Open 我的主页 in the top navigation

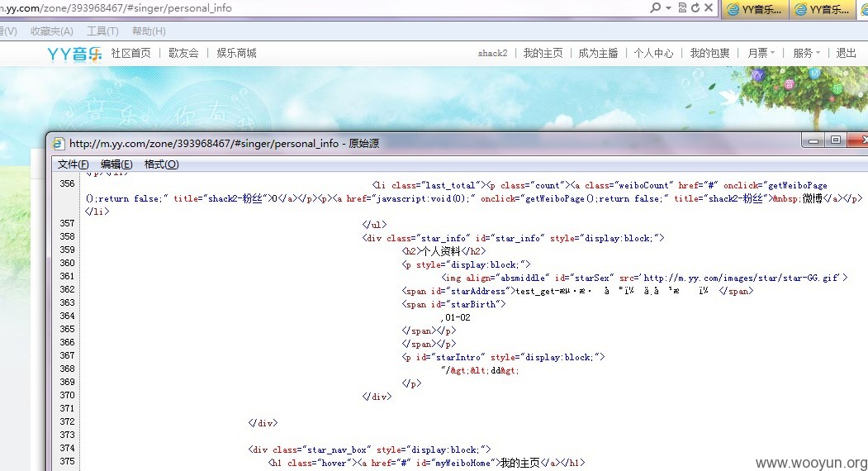543,53
